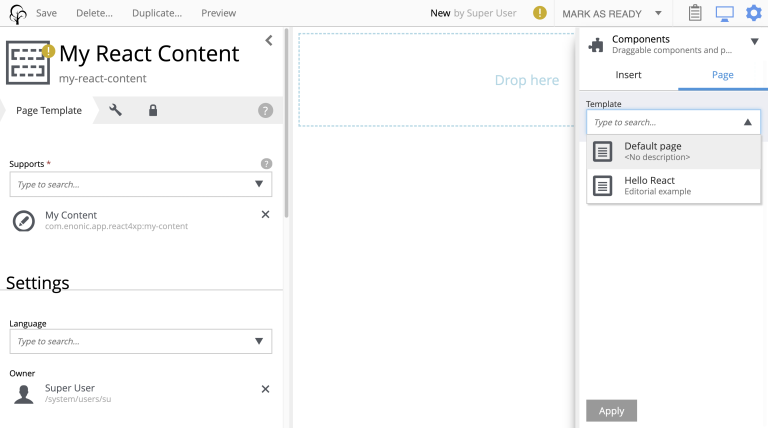
Task: Open the lock permissions step
Action: tap(153, 110)
